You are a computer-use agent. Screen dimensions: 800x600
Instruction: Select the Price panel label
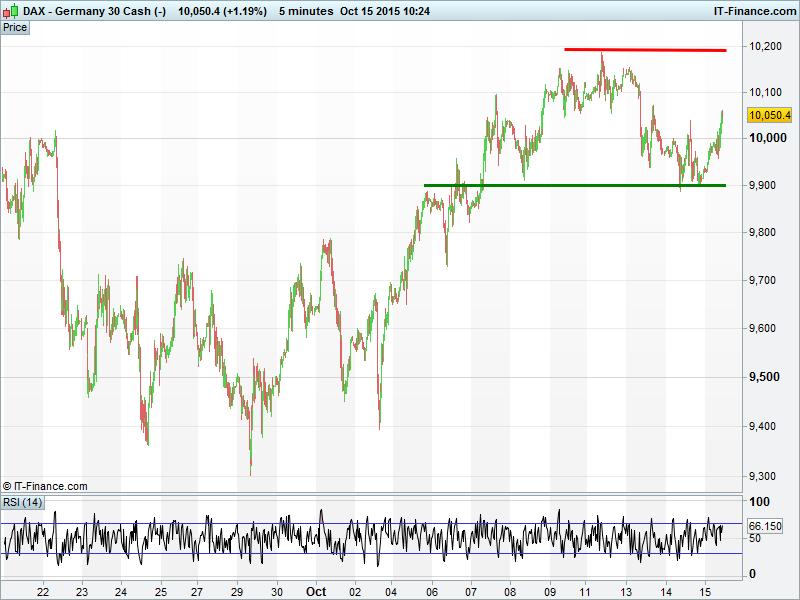click(15, 27)
